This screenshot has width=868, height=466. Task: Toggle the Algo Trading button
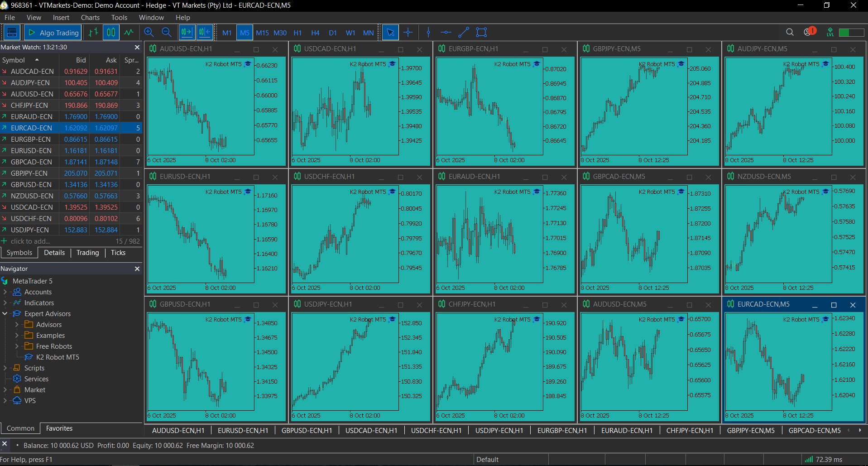53,33
